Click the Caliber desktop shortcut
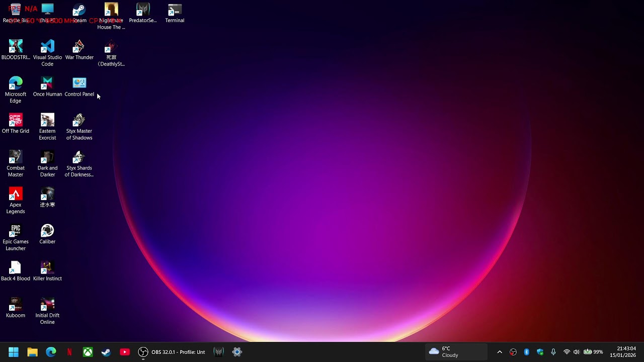 [x=47, y=234]
